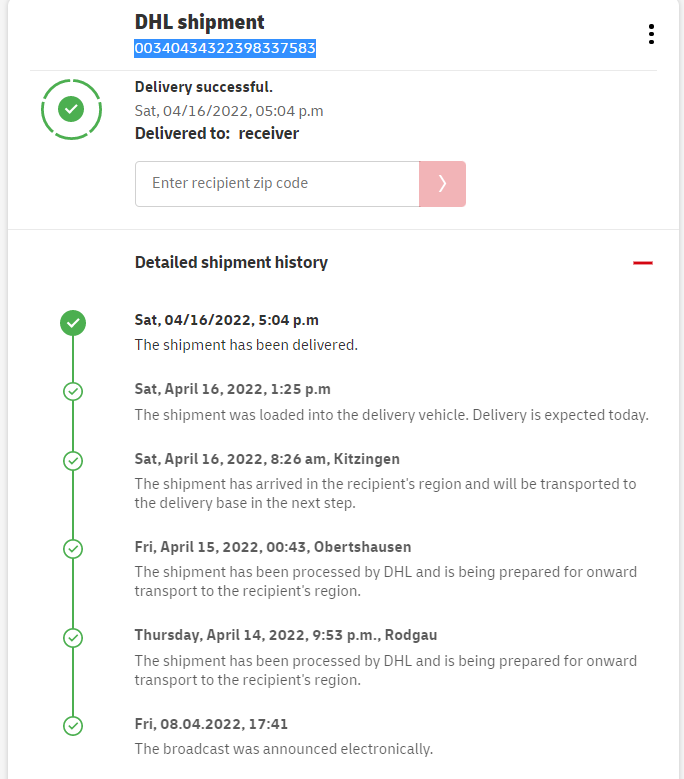Click the Thursday, April 14 Rodgau heading
The width and height of the screenshot is (684, 779).
coord(286,635)
